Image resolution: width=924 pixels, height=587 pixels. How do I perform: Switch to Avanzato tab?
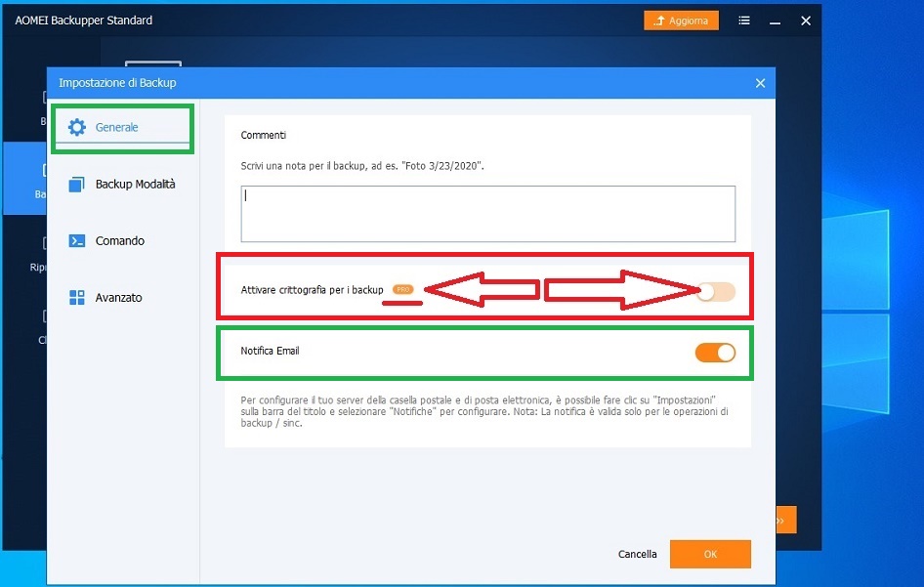pyautogui.click(x=122, y=298)
